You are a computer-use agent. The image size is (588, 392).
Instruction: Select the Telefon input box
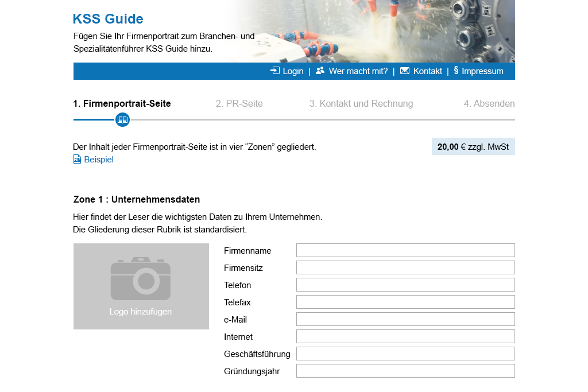click(405, 285)
